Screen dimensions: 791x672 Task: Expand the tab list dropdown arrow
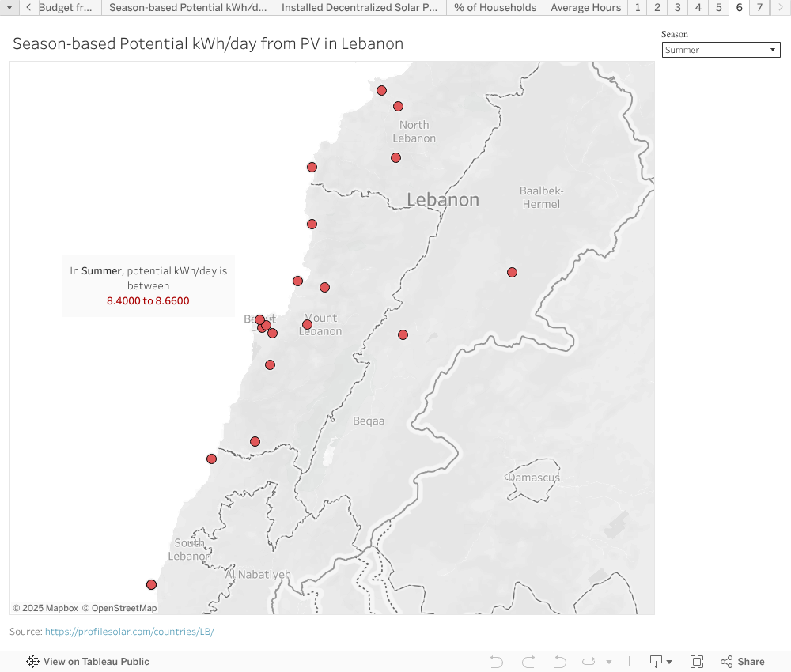[9, 8]
